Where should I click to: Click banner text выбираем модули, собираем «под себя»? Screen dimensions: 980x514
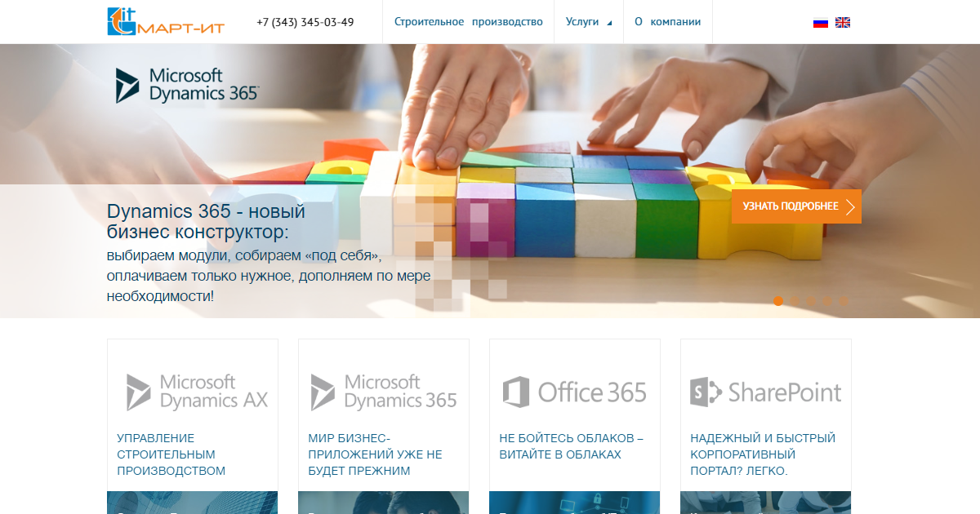[244, 256]
